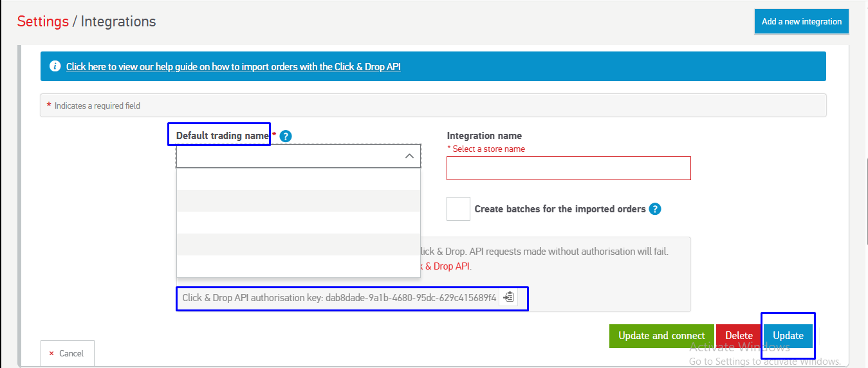Screen dimensions: 868x368
Task: Click the info icon in the blue banner
Action: (x=55, y=67)
